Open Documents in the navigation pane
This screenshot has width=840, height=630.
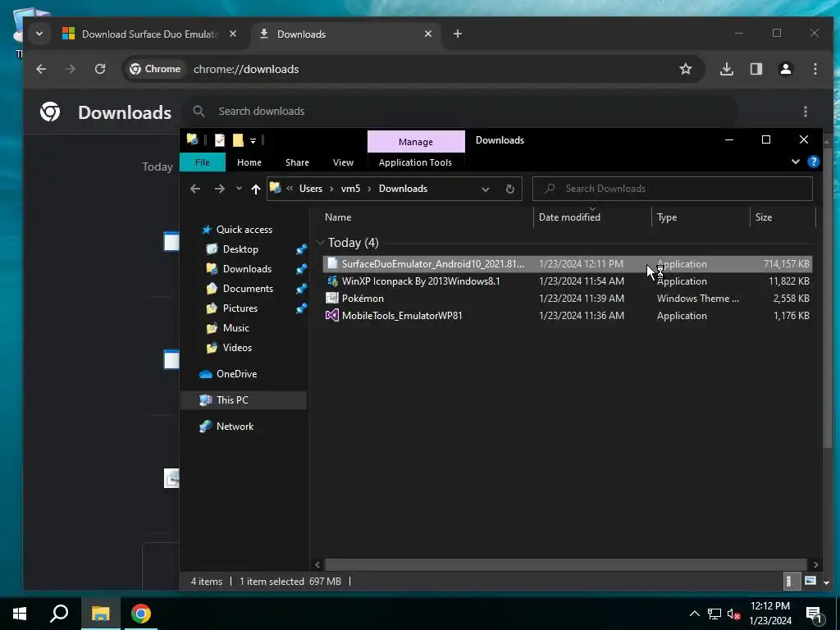coord(248,289)
